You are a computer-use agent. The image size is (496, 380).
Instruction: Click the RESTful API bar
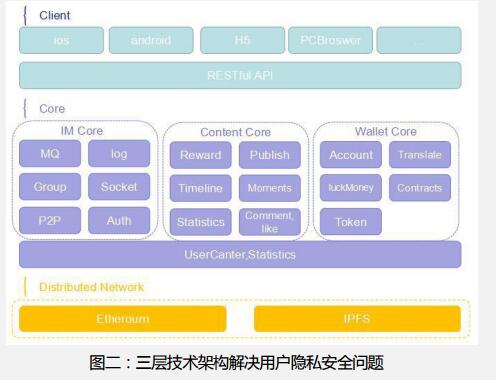(x=240, y=75)
